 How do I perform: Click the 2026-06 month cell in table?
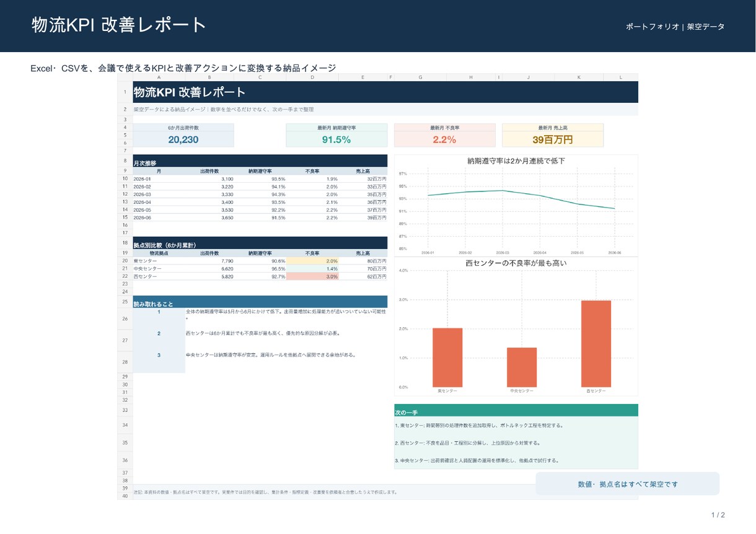click(x=159, y=217)
